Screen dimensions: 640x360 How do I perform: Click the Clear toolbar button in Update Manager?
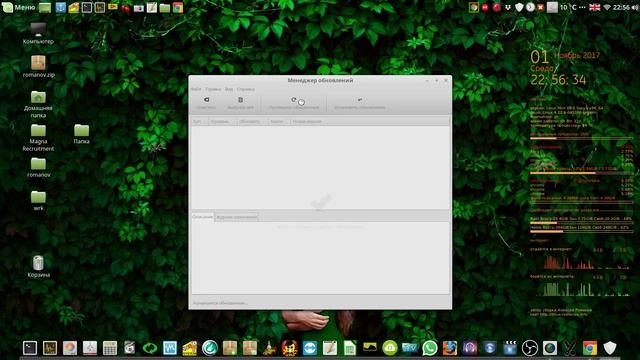coord(206,103)
